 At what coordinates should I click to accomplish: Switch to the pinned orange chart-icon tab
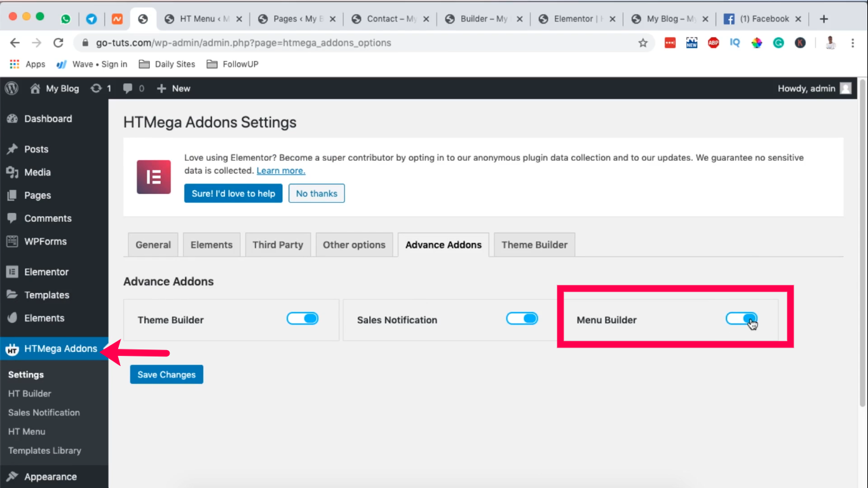tap(117, 19)
